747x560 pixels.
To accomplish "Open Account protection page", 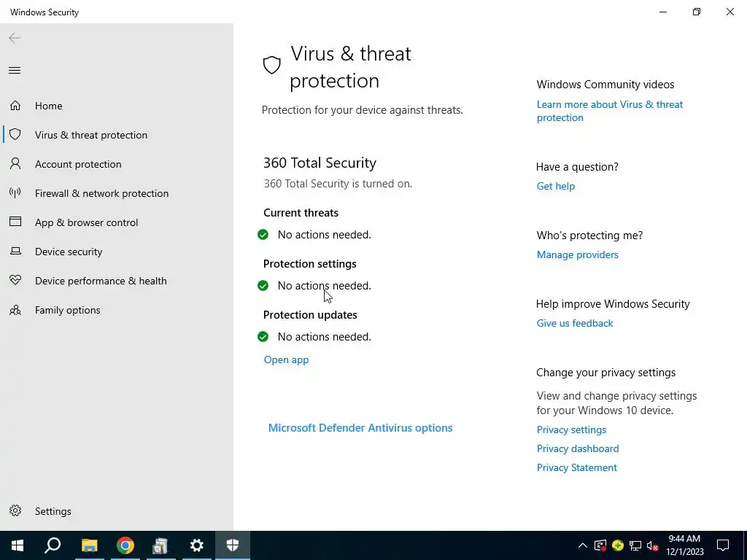I will click(78, 164).
